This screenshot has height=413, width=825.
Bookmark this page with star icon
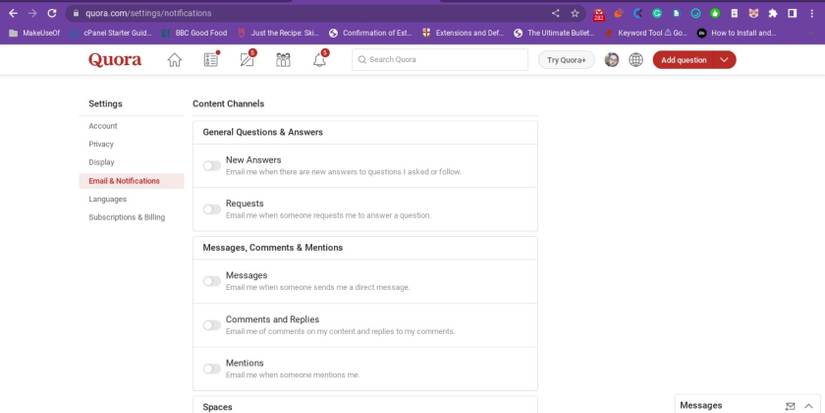click(x=575, y=13)
